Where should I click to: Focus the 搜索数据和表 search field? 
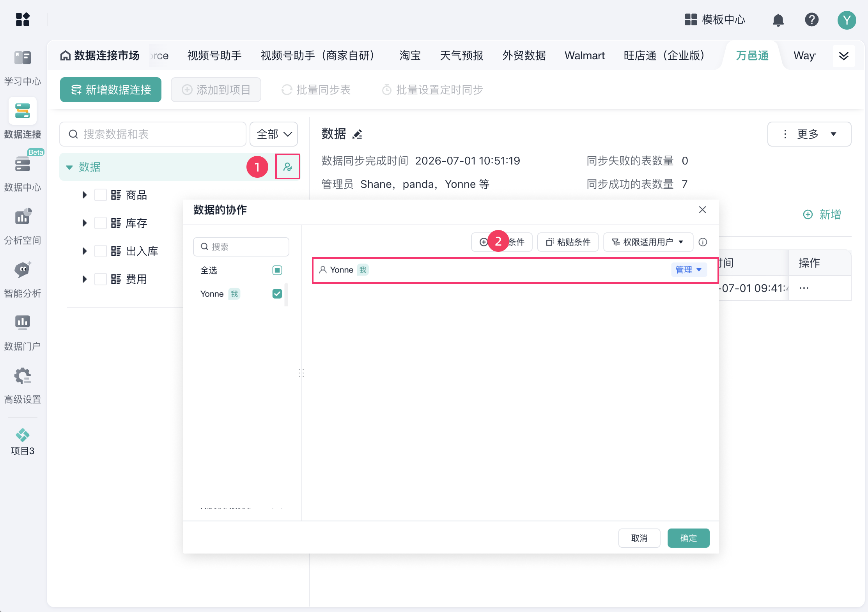tap(153, 134)
